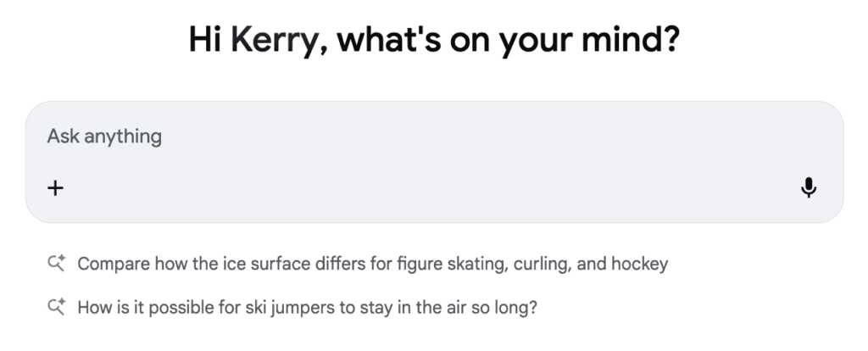Click 'hockey' at the end of the first suggestion

pos(641,264)
